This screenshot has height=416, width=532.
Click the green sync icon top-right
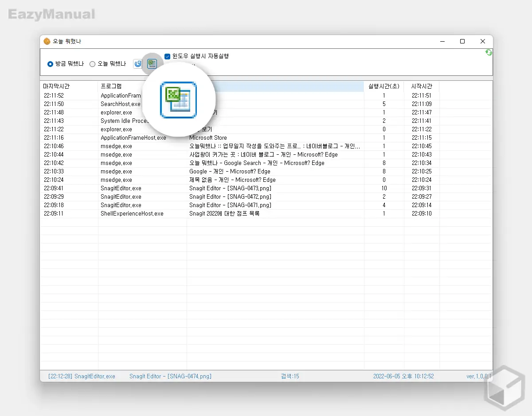point(489,52)
